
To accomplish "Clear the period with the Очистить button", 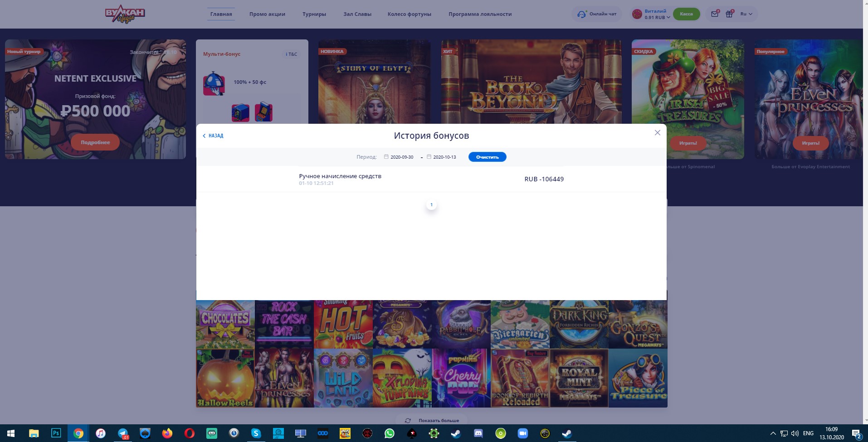I will [487, 157].
